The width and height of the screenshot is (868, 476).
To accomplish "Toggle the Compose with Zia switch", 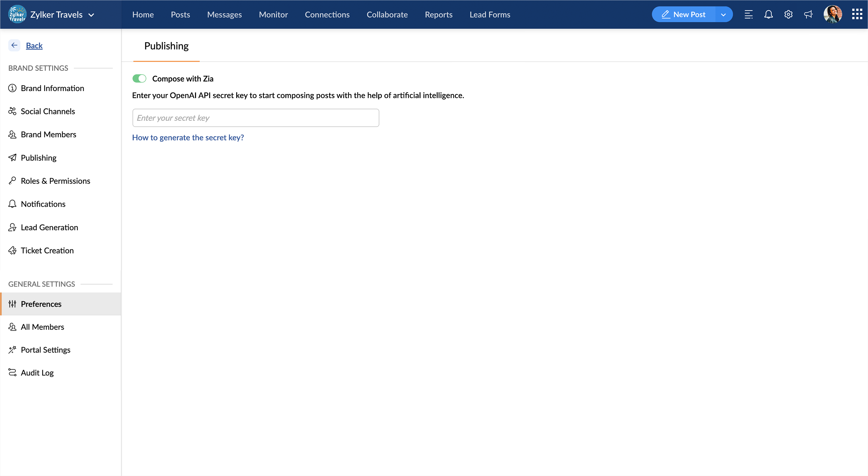I will tap(139, 79).
